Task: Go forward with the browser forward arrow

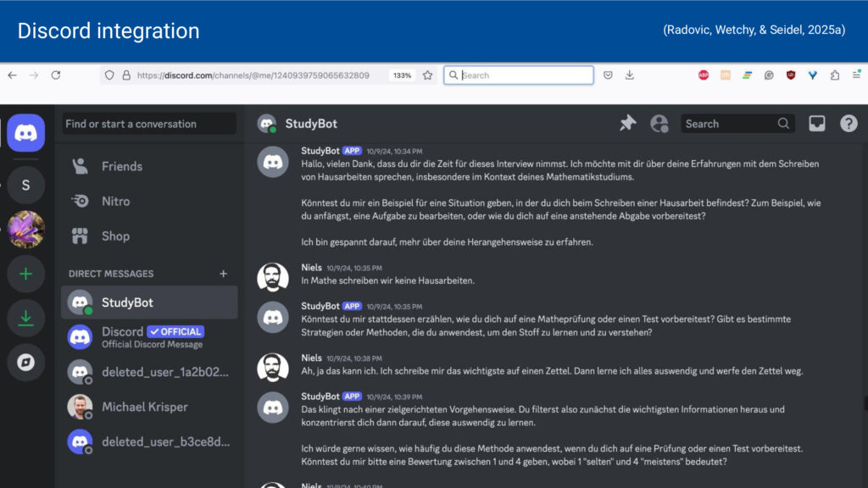Action: point(34,75)
